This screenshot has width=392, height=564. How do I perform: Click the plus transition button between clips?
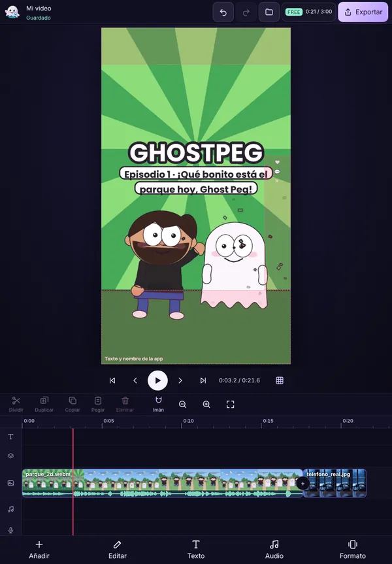tap(302, 484)
